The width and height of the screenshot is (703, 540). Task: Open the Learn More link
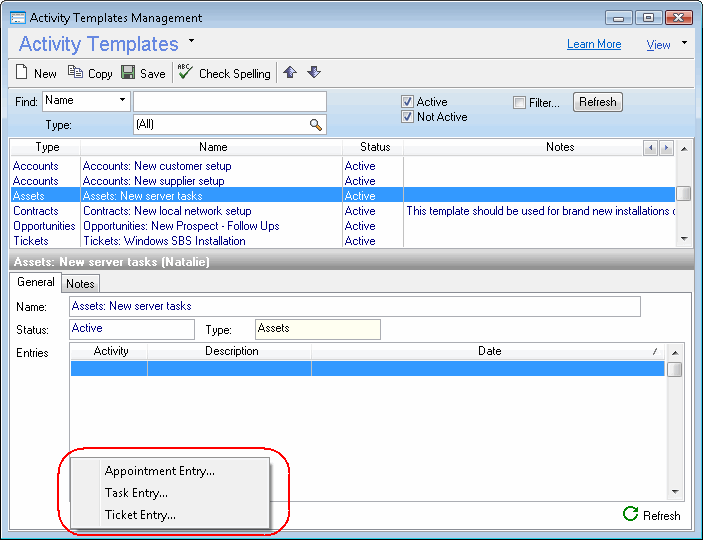pos(594,44)
